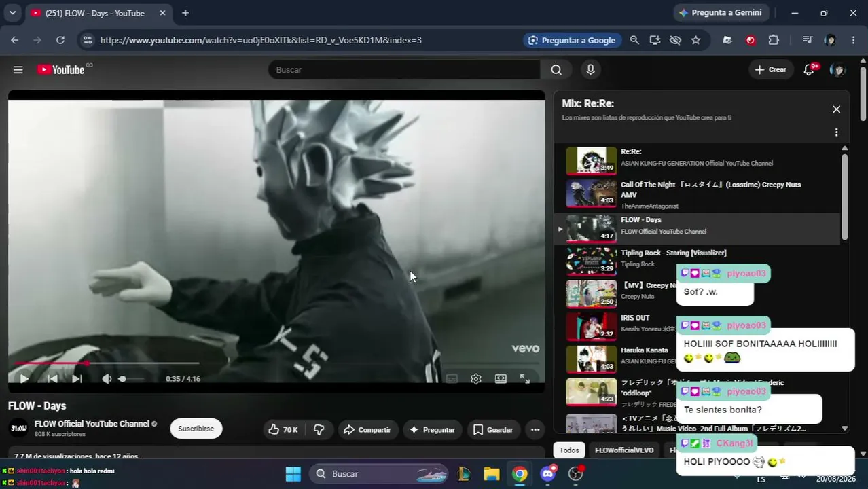This screenshot has width=868, height=489.
Task: Click the playlist scrollbar down arrow
Action: pos(844,429)
